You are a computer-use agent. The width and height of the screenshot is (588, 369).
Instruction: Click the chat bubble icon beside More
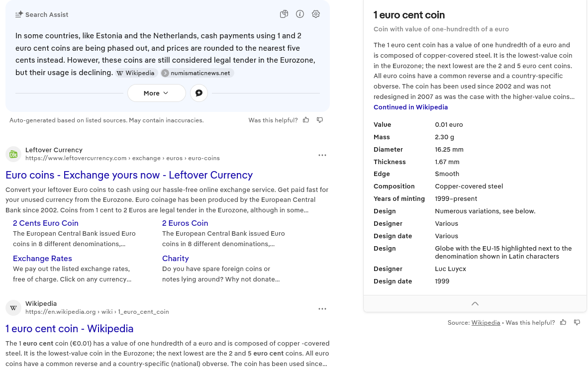tap(199, 93)
